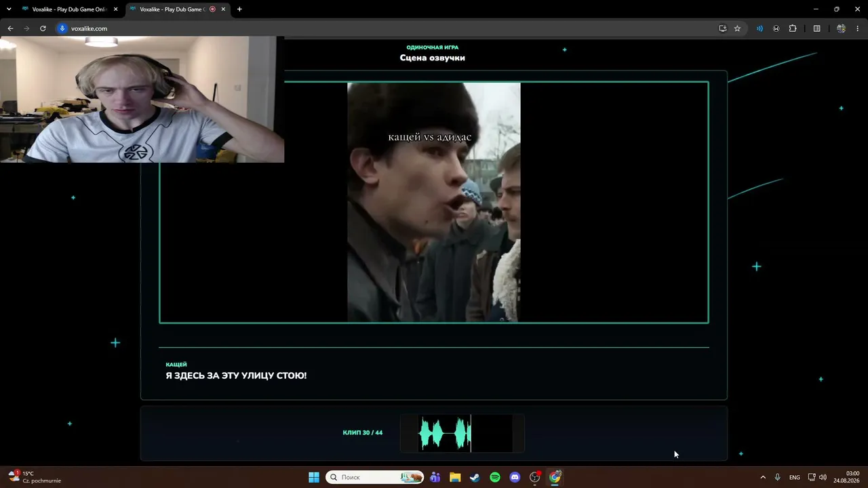Image resolution: width=868 pixels, height=488 pixels.
Task: Click the "КЛИП 30 / 44" counter
Action: coord(363,432)
